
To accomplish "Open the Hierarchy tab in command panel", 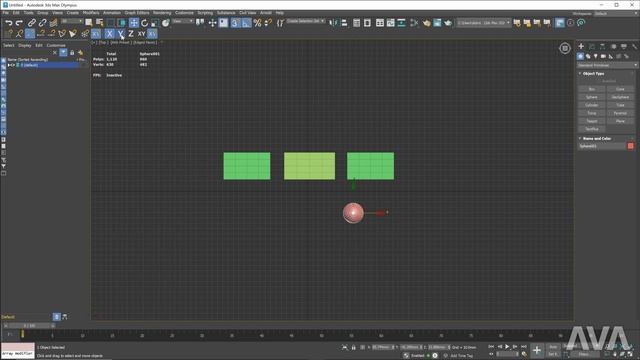I will 602,47.
